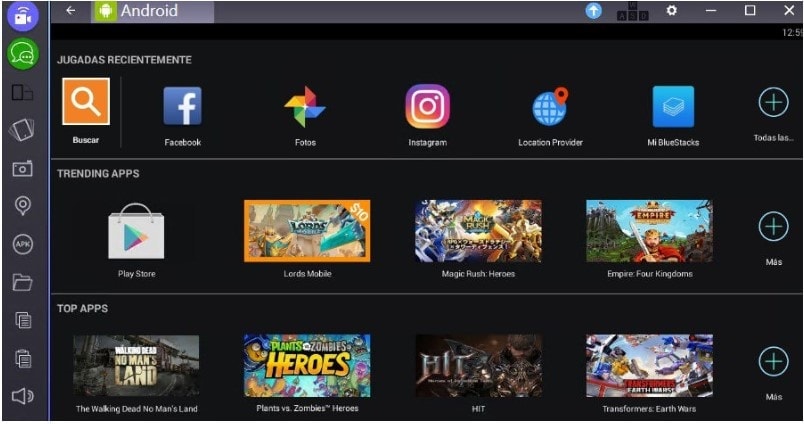
Task: Open Location Provider globe icon
Action: 550,107
